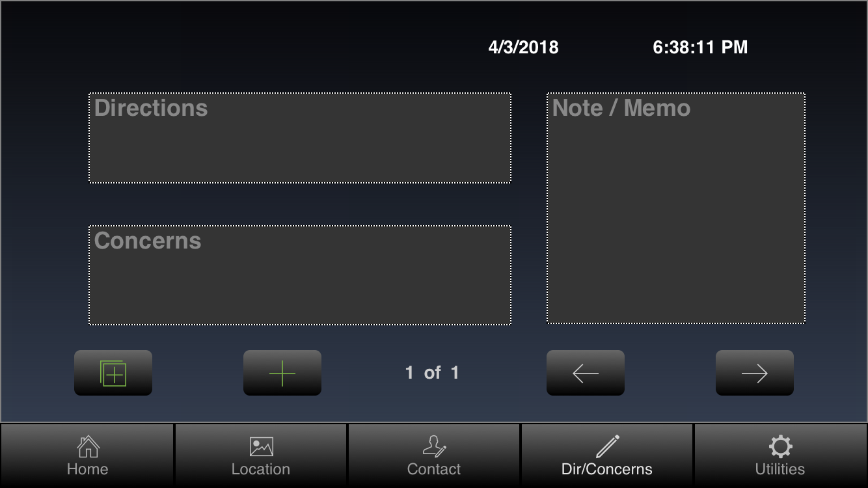Add a new record with green plus
868x488 pixels.
[x=282, y=373]
